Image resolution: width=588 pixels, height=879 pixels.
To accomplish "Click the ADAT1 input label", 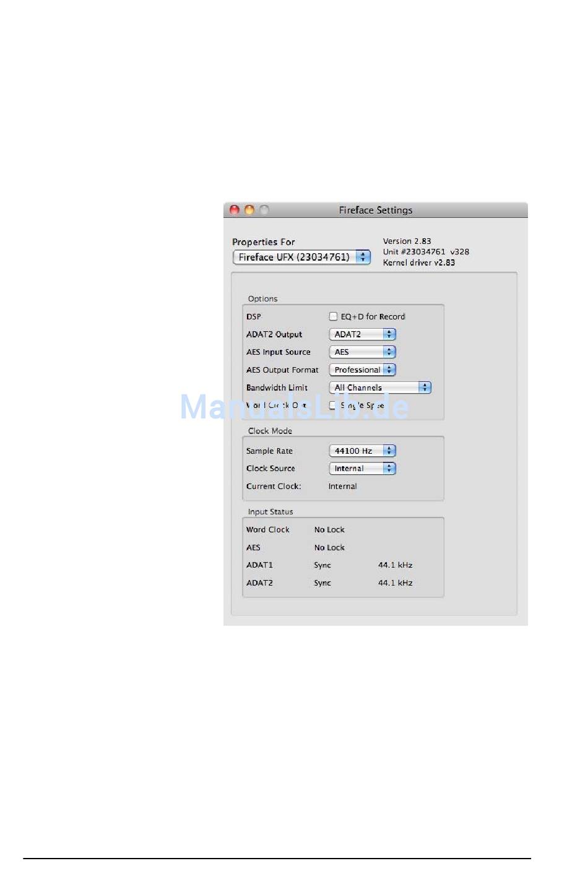I will pos(259,565).
